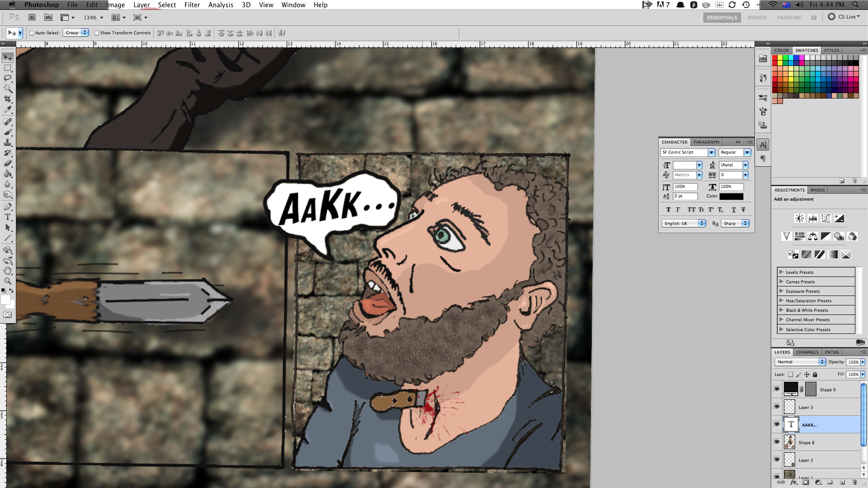Select the Brush tool
The width and height of the screenshot is (868, 488).
(x=8, y=132)
